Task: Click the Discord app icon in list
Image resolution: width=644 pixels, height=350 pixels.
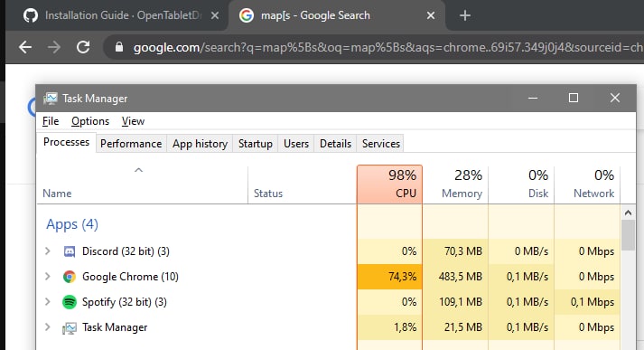Action: pyautogui.click(x=70, y=251)
